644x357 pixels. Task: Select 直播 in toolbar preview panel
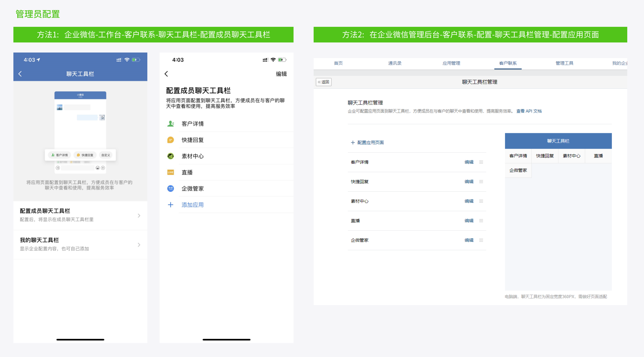click(598, 156)
